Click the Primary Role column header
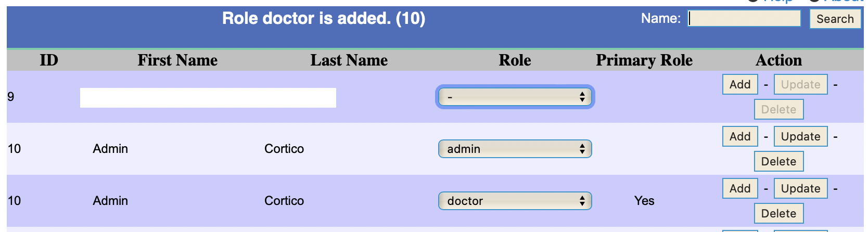Screen dimensions: 868x232 644,60
